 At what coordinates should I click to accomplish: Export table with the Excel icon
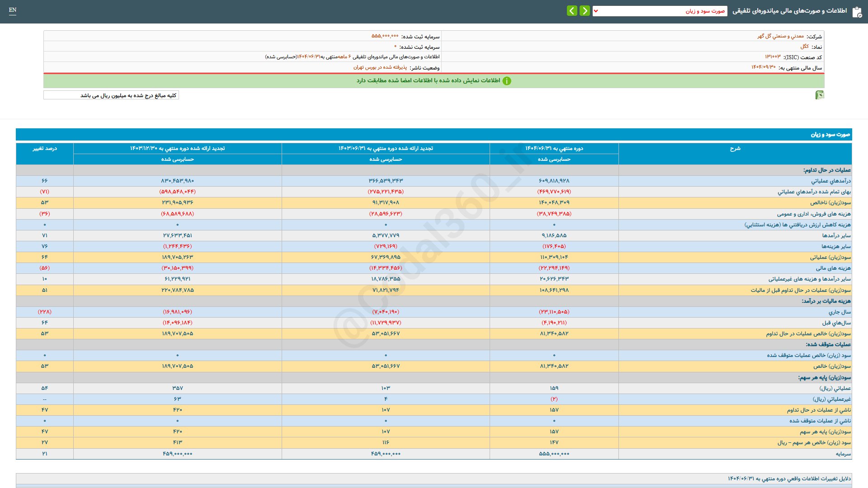(x=819, y=95)
